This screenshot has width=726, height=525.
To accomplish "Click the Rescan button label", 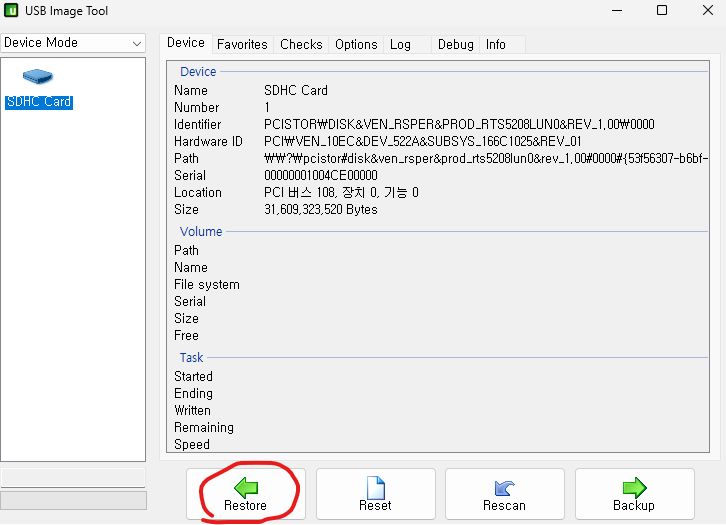I will click(x=505, y=505).
